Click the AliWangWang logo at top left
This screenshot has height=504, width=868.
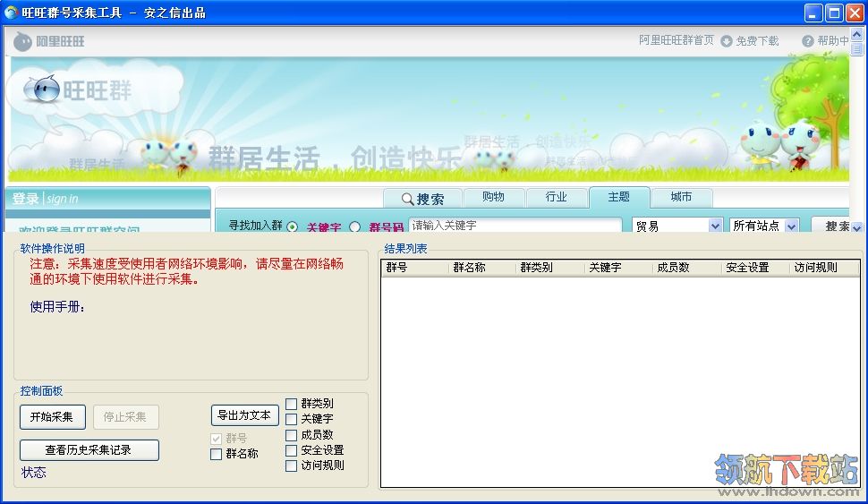click(48, 41)
